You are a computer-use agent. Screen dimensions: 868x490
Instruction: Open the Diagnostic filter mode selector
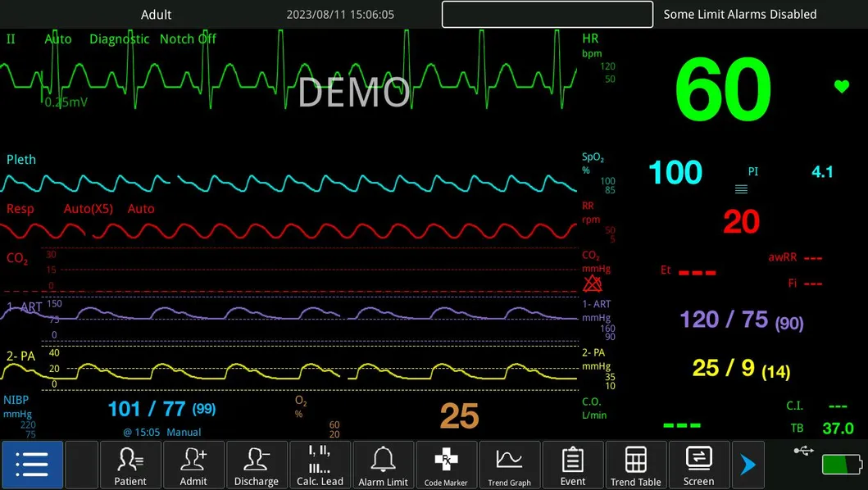pyautogui.click(x=119, y=39)
